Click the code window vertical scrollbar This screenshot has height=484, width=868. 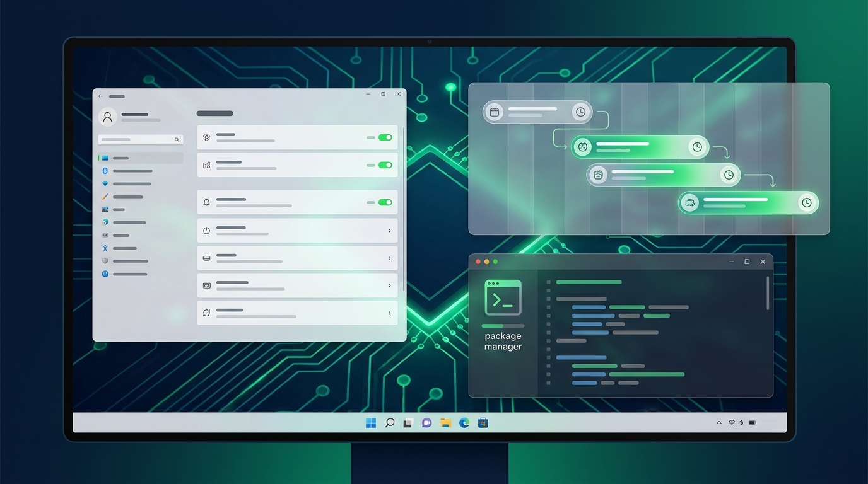point(768,293)
